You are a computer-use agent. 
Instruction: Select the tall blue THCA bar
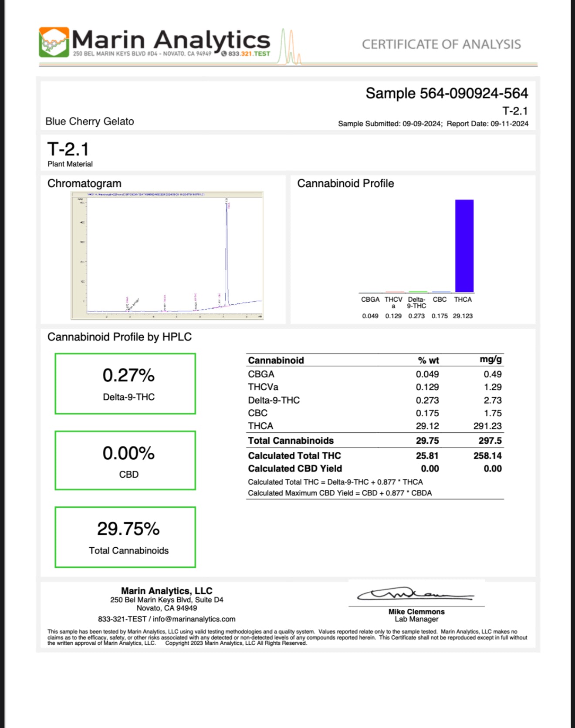click(x=464, y=246)
